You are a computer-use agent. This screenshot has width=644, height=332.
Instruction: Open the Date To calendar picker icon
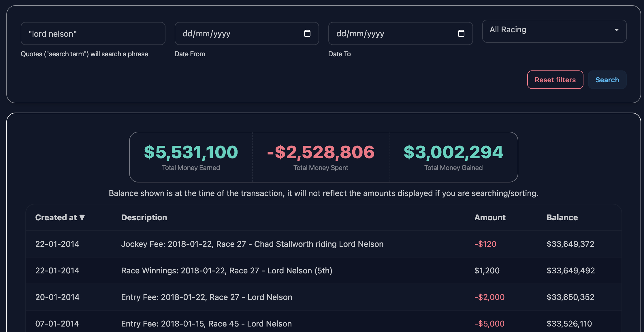(461, 33)
